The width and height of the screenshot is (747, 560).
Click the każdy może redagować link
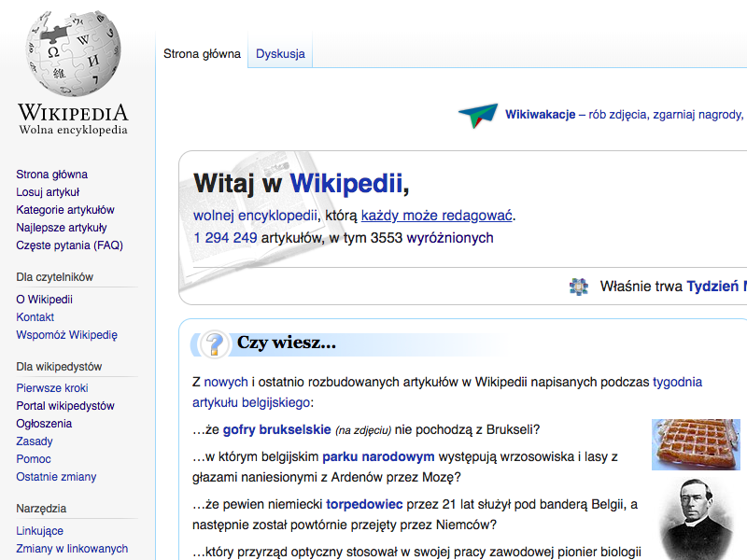(436, 216)
